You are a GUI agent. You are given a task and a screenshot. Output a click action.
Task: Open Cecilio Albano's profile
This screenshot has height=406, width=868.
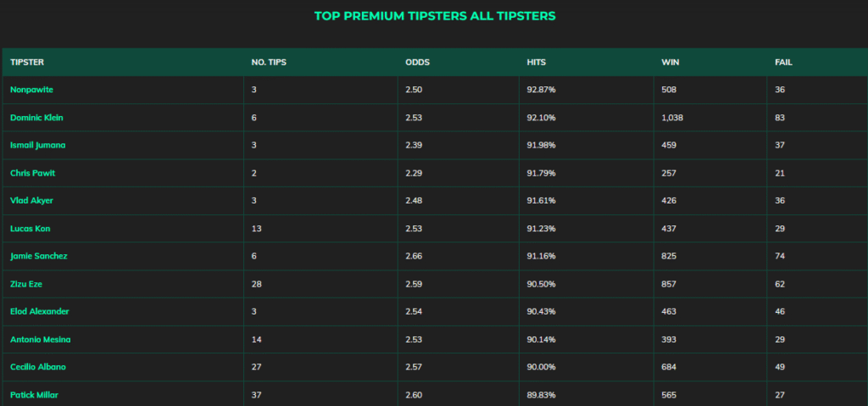pyautogui.click(x=38, y=367)
